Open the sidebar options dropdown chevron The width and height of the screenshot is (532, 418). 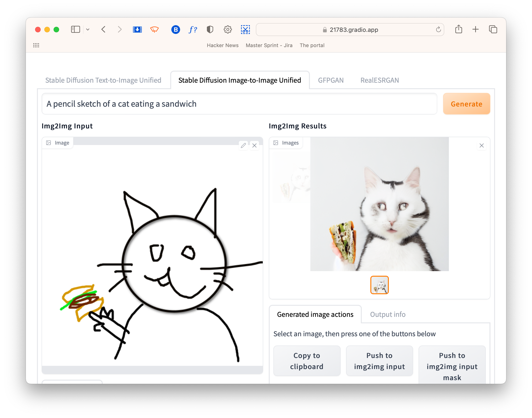click(x=88, y=30)
